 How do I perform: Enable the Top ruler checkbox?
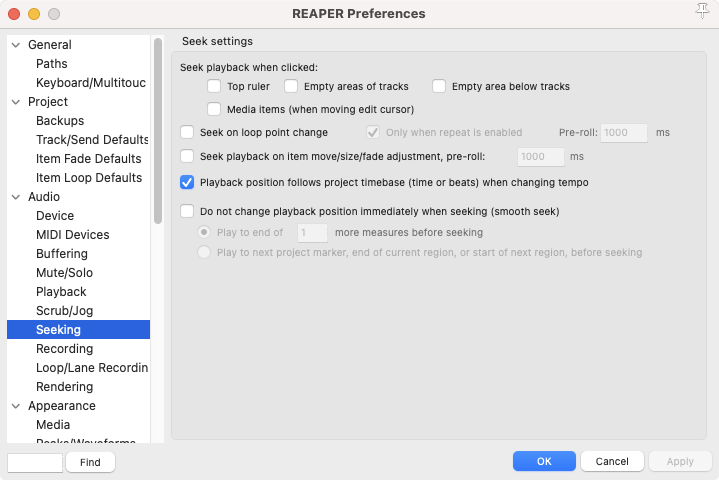pos(214,87)
